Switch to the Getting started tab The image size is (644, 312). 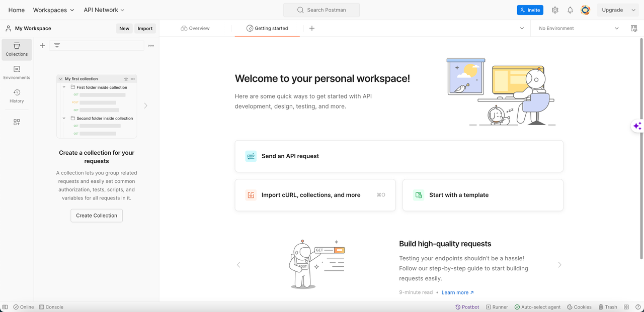267,29
